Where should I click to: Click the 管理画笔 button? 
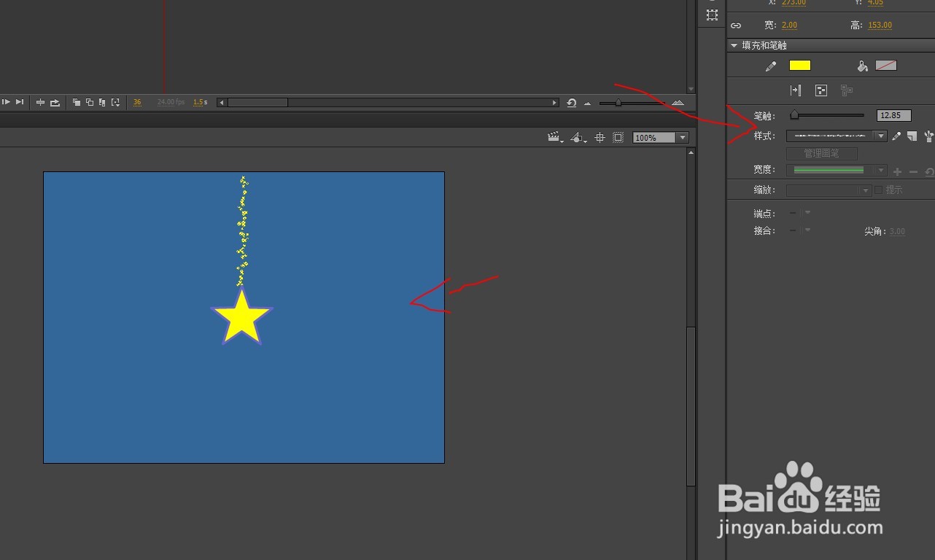coord(822,154)
